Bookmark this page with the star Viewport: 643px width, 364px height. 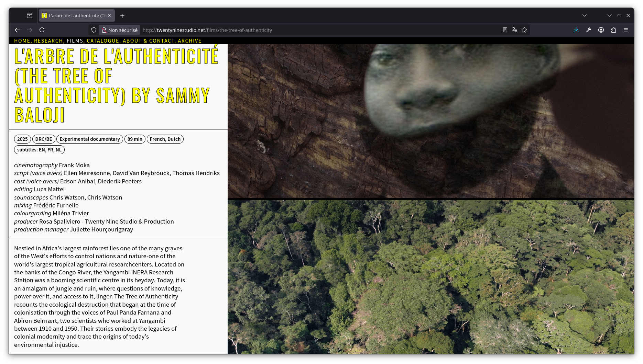click(524, 30)
